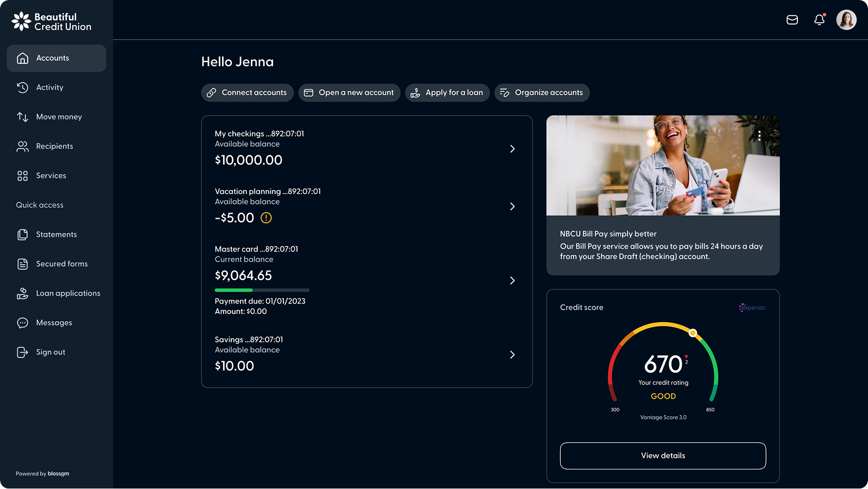Click the 'Vantage Score 3.0' label
Viewport: 868px width, 489px height.
[663, 418]
